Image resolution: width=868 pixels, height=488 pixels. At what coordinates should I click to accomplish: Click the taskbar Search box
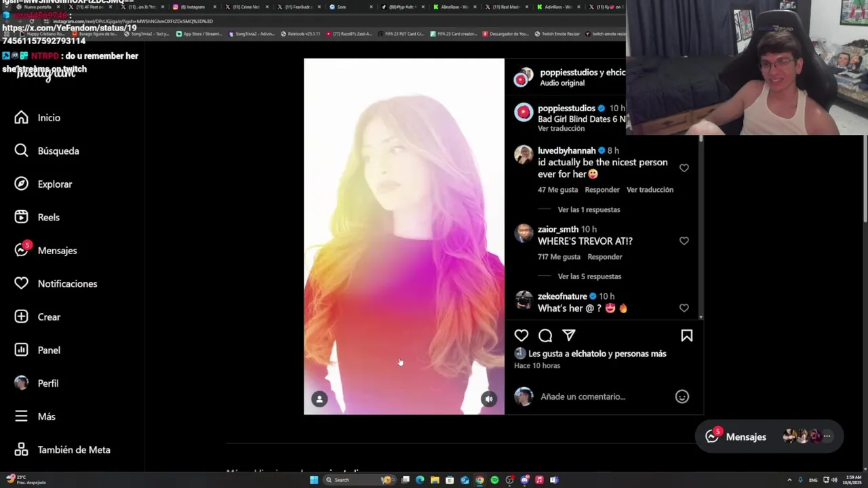(358, 480)
